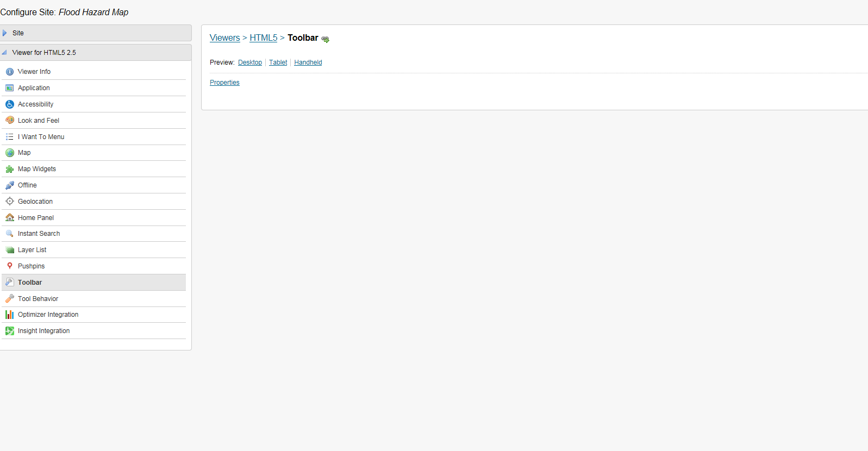Click the Map globe icon
This screenshot has height=451, width=868.
[10, 153]
